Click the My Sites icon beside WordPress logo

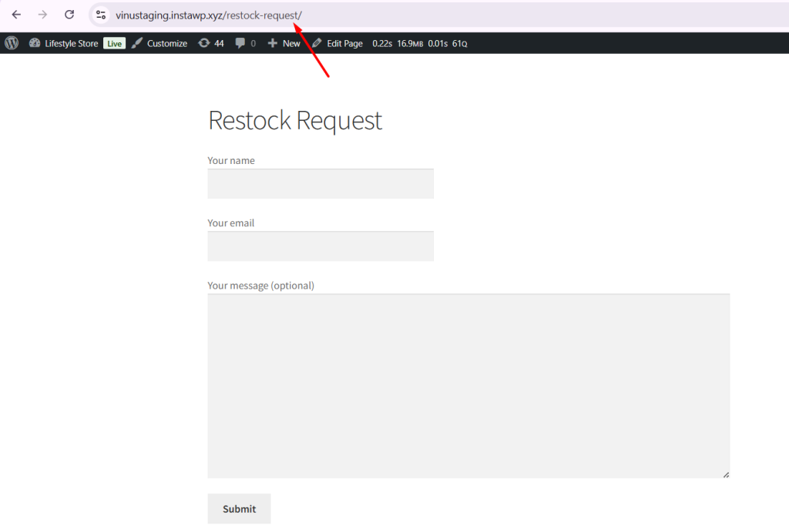(x=32, y=43)
